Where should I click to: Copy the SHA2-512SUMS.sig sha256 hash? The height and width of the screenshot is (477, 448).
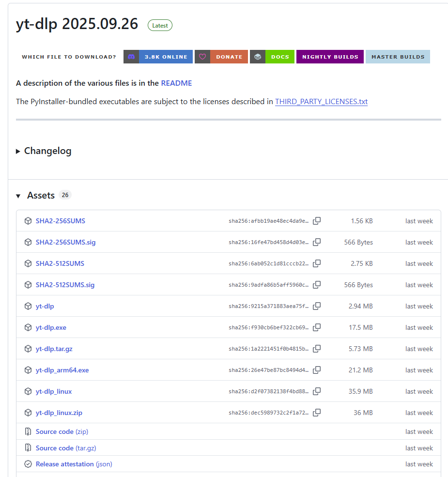(317, 285)
